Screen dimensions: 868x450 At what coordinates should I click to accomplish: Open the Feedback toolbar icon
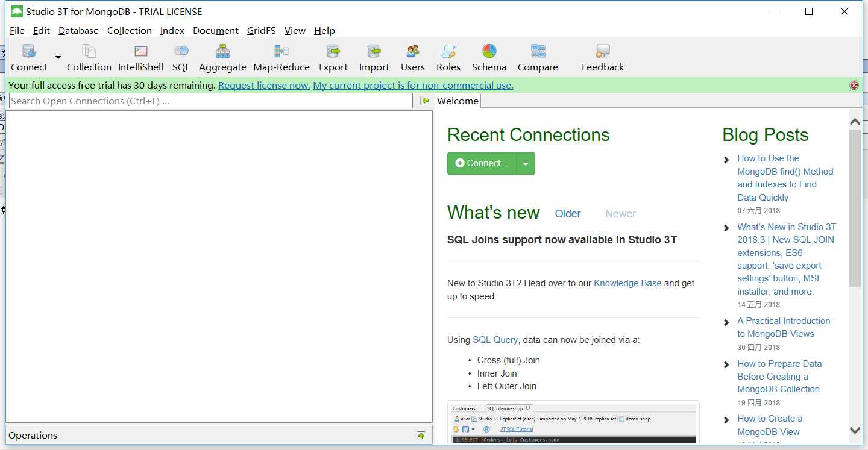click(x=603, y=51)
